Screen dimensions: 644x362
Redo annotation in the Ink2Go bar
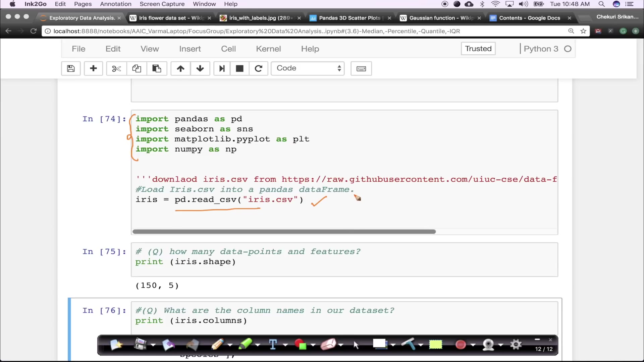pos(193,344)
